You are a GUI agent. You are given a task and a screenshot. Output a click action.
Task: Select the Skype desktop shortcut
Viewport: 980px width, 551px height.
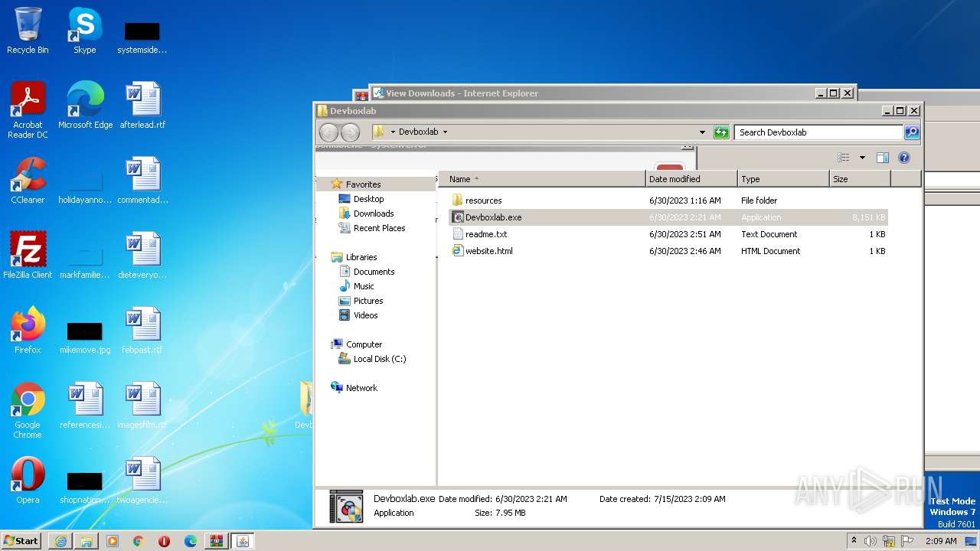click(x=85, y=31)
